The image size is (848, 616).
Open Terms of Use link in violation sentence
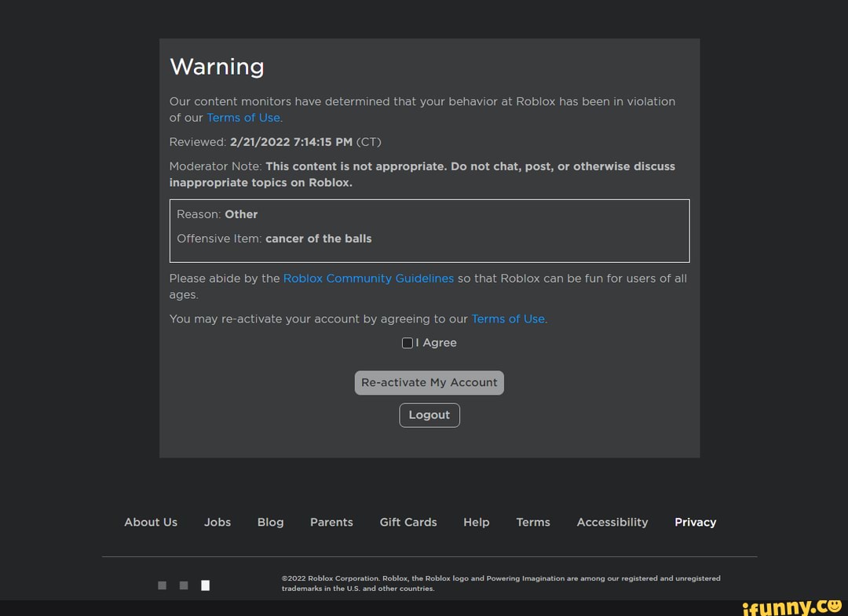pos(243,118)
